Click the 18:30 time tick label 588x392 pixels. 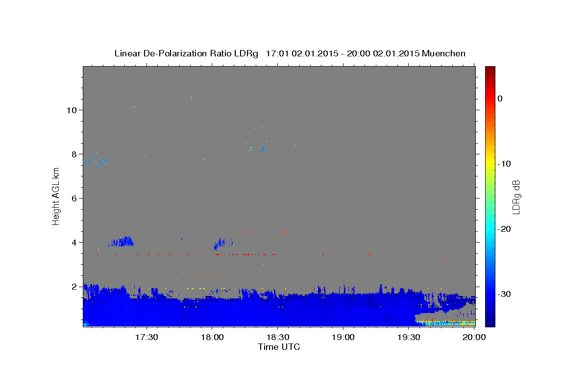click(277, 337)
